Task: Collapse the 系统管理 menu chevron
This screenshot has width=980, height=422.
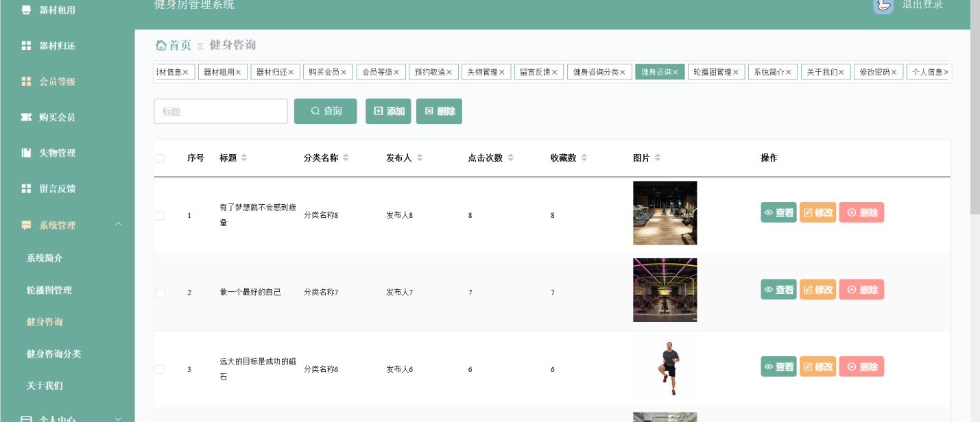Action: click(x=118, y=225)
